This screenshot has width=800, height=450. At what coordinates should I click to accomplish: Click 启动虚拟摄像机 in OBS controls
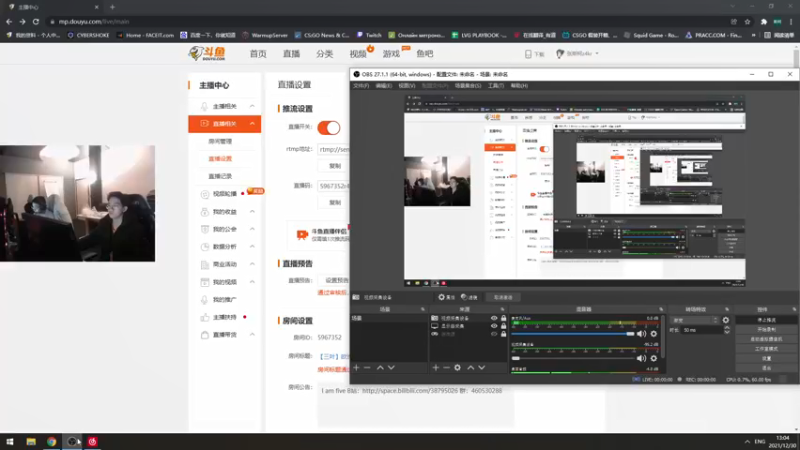pos(766,339)
